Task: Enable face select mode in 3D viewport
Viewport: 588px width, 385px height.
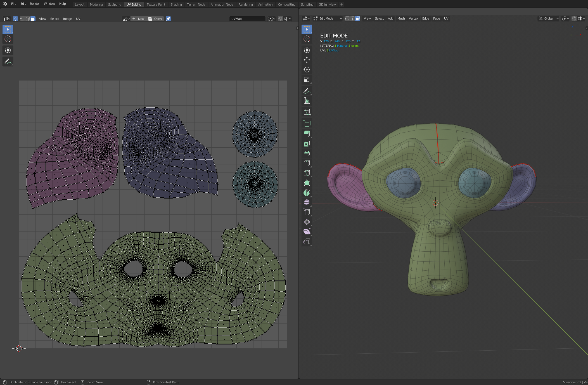Action: point(358,18)
